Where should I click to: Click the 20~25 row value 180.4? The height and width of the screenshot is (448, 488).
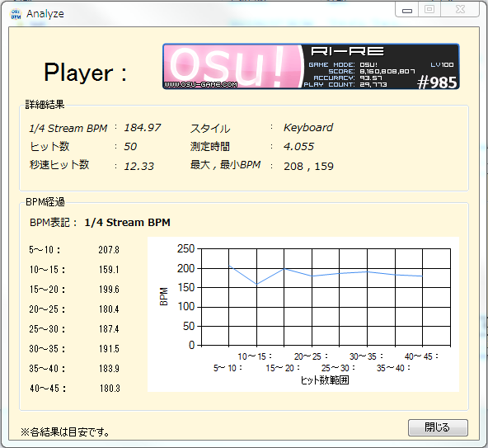(109, 309)
